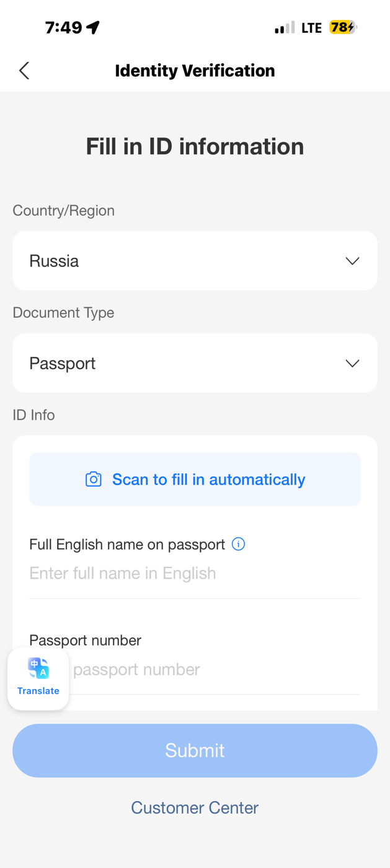Focus the full English name field
This screenshot has width=390, height=868.
point(195,573)
